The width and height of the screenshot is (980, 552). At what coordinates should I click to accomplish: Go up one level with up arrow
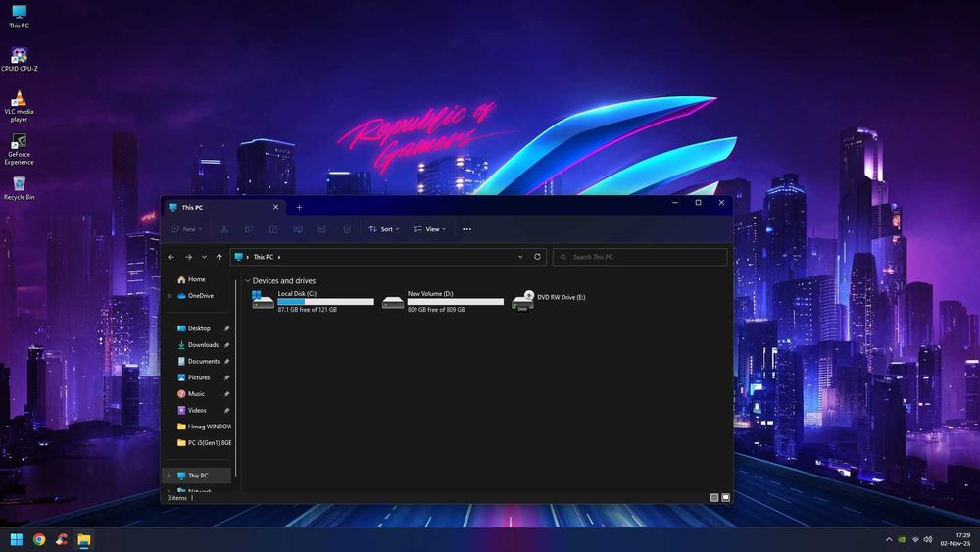[x=219, y=257]
